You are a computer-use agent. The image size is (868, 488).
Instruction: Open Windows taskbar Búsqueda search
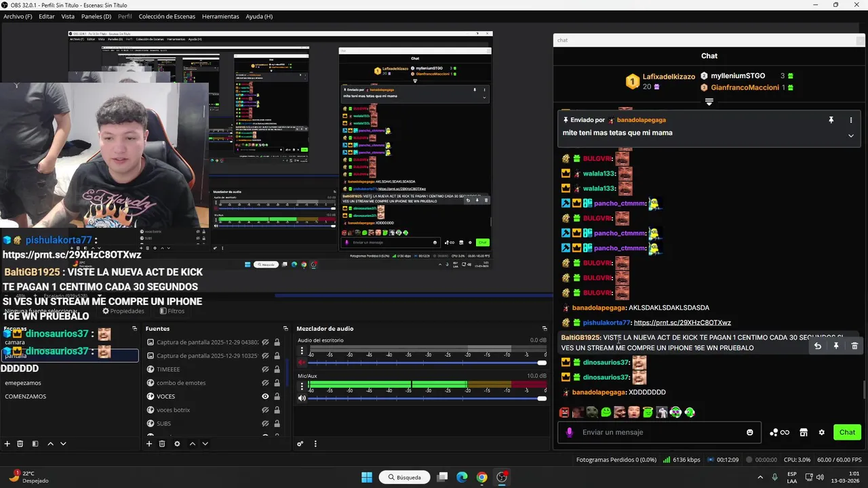tap(405, 477)
